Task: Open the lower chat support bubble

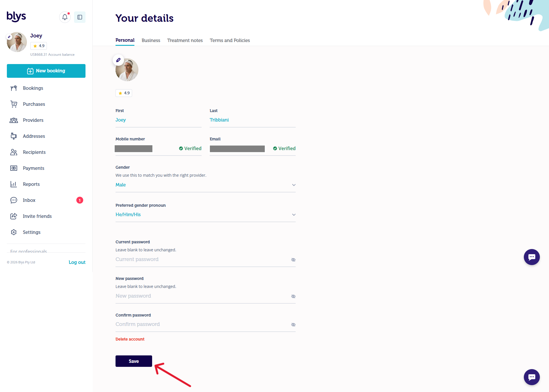Action: click(x=532, y=377)
